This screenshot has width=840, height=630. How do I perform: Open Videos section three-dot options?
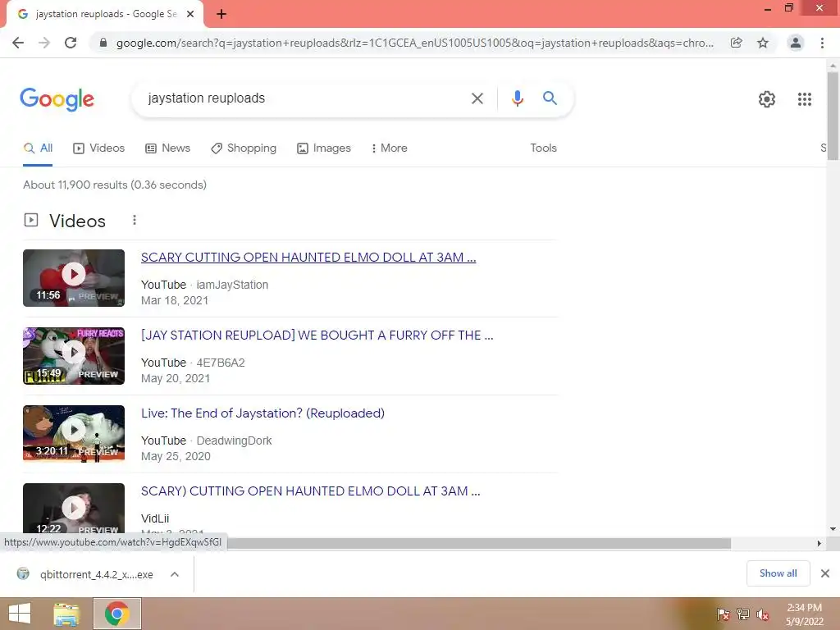(135, 220)
